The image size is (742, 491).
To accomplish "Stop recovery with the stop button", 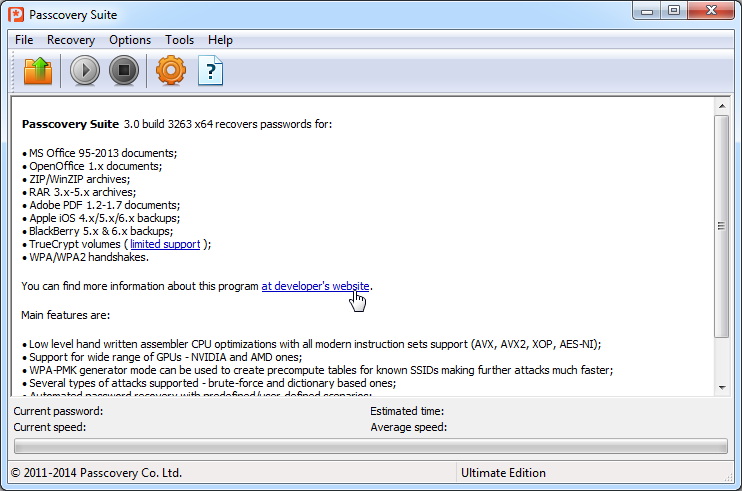I will tap(124, 71).
